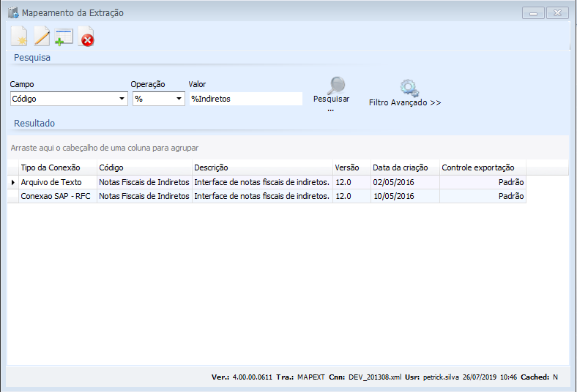Click date cell 10/05/2016
This screenshot has width=577, height=392.
click(405, 196)
